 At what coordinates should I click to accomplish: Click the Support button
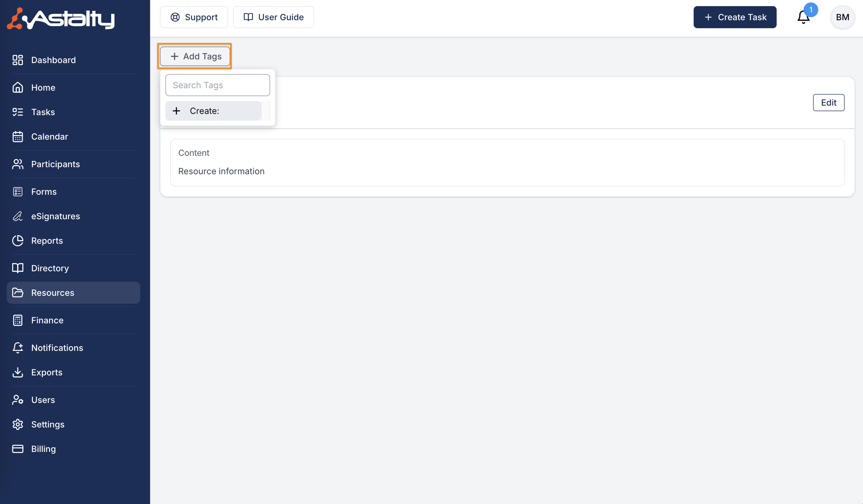(x=194, y=17)
